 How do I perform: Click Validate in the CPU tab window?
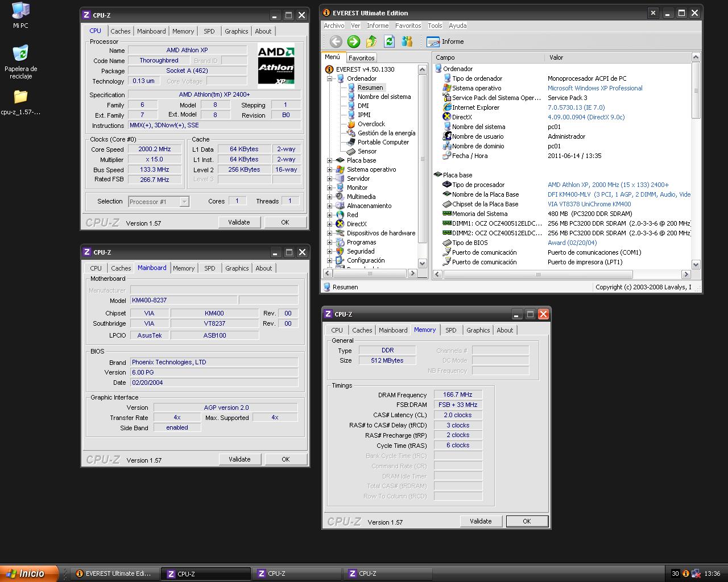(x=239, y=222)
